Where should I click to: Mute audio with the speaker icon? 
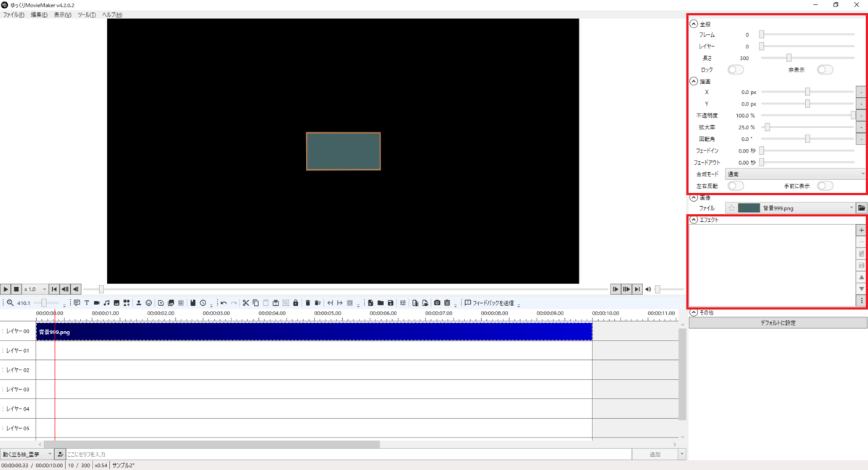(x=649, y=289)
